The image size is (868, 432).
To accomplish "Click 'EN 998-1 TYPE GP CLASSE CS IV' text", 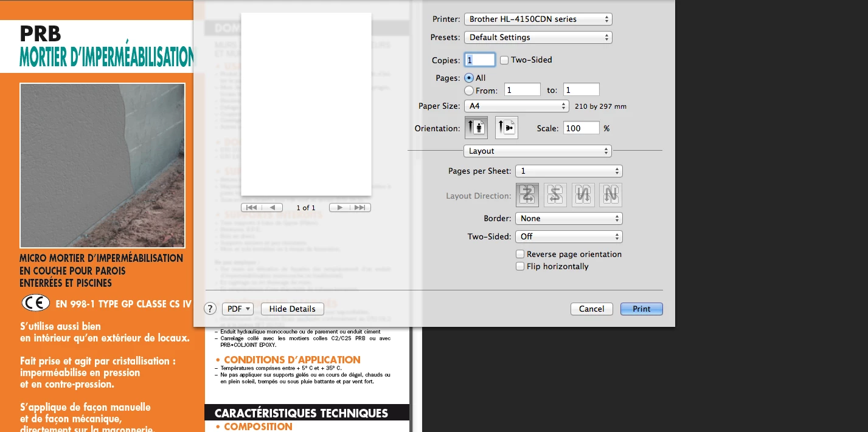I will coord(123,303).
